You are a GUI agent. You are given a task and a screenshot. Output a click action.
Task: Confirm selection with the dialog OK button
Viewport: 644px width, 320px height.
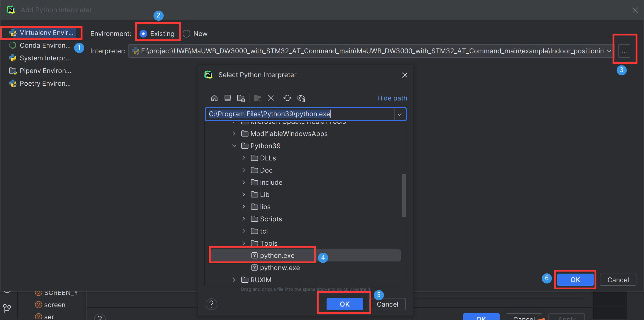344,304
